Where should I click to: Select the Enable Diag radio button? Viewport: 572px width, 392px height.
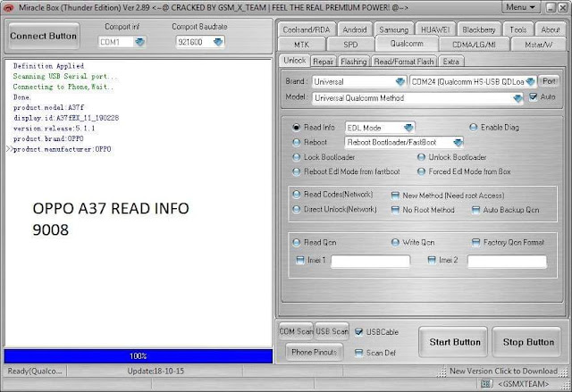pos(473,127)
